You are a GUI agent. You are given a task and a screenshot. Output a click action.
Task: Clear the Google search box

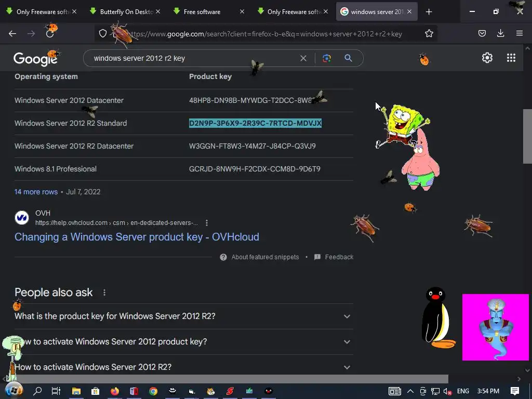point(303,58)
